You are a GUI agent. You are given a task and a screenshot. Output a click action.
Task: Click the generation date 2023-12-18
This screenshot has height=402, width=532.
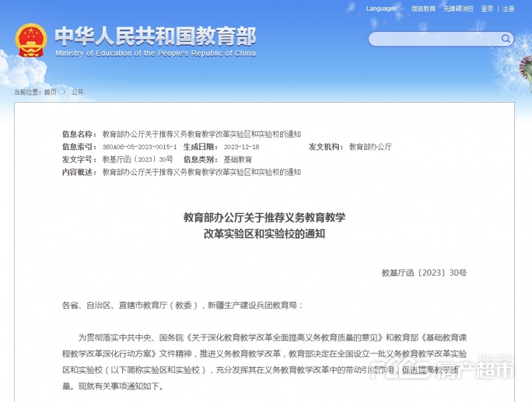pyautogui.click(x=242, y=147)
